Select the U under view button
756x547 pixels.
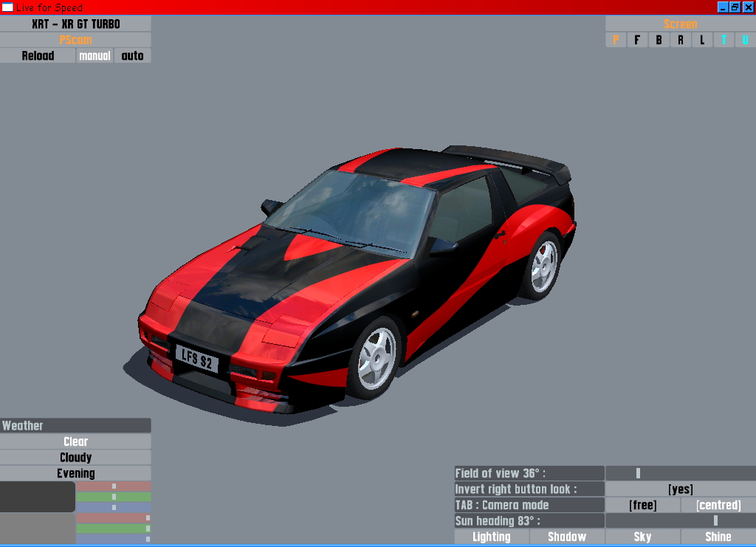(746, 40)
